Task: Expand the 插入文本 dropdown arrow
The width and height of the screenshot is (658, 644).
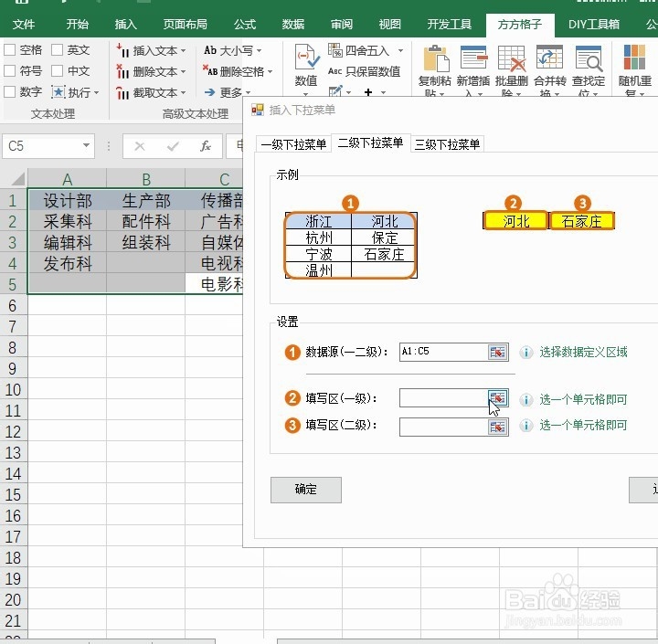Action: click(x=183, y=51)
